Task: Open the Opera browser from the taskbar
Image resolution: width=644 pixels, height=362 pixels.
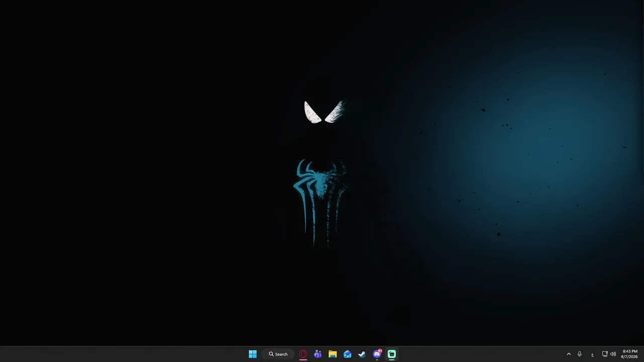Action: click(303, 354)
